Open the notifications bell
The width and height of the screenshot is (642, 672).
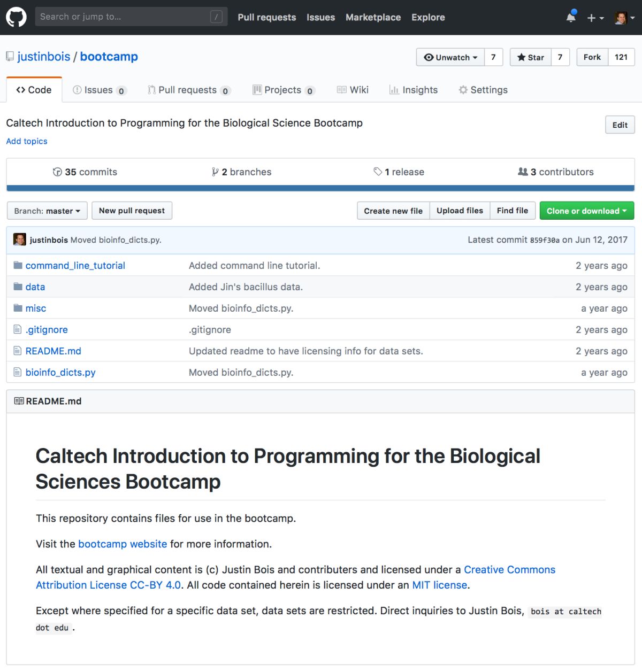[x=571, y=18]
